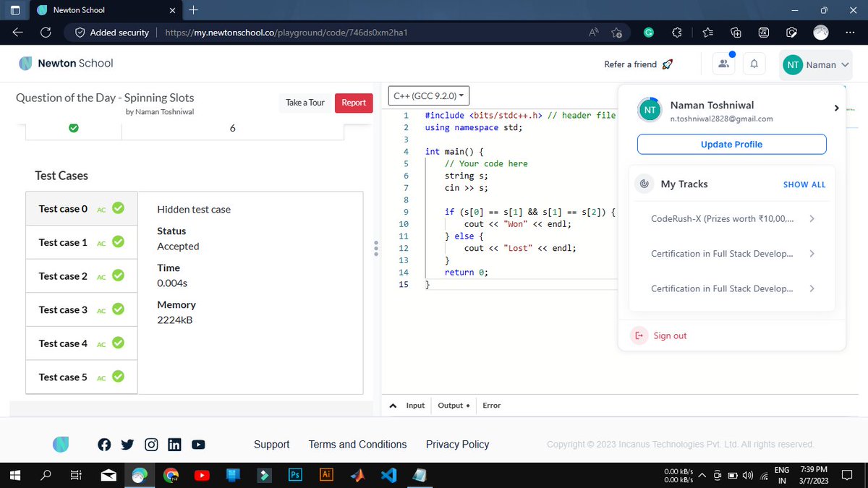Click the Take a Tour button

point(305,103)
